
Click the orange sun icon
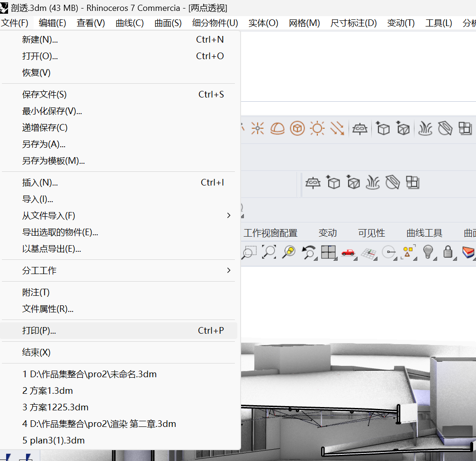(317, 128)
